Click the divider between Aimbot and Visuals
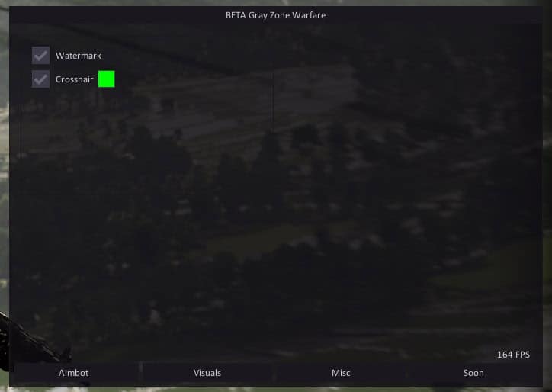 (x=140, y=373)
